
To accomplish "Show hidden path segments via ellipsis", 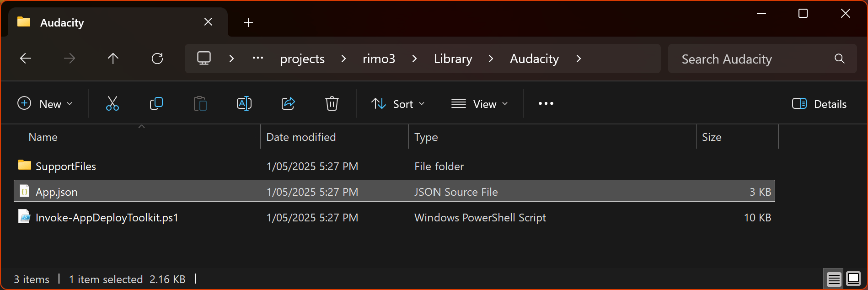I will pyautogui.click(x=258, y=58).
